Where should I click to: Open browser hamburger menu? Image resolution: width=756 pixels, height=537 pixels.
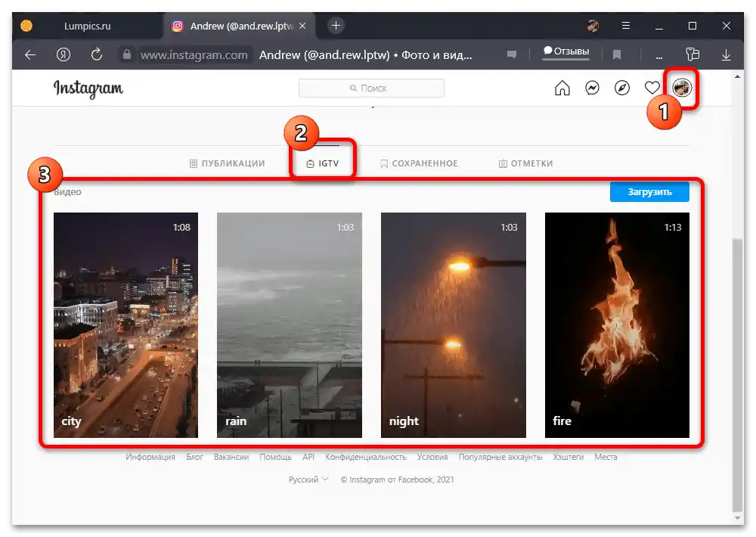pos(626,26)
